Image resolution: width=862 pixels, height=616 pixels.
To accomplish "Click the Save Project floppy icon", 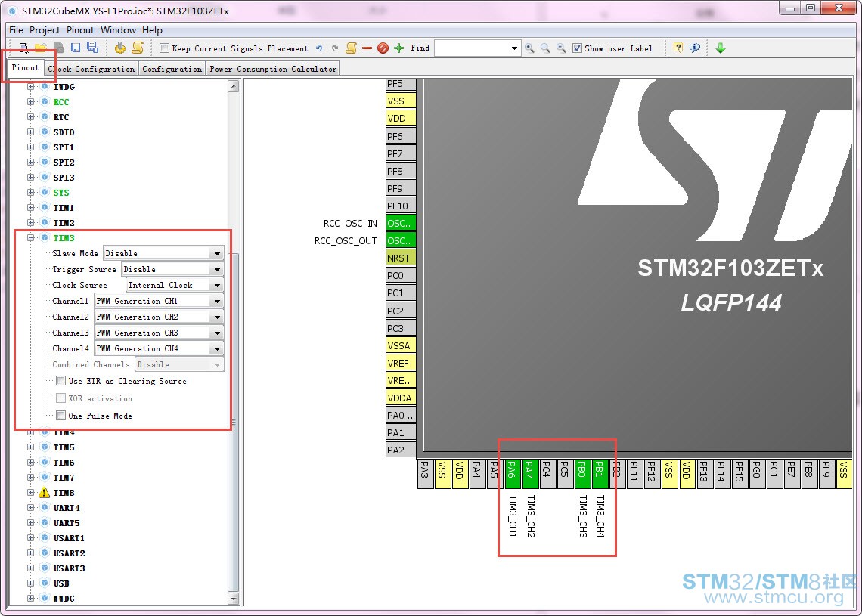I will tap(76, 48).
